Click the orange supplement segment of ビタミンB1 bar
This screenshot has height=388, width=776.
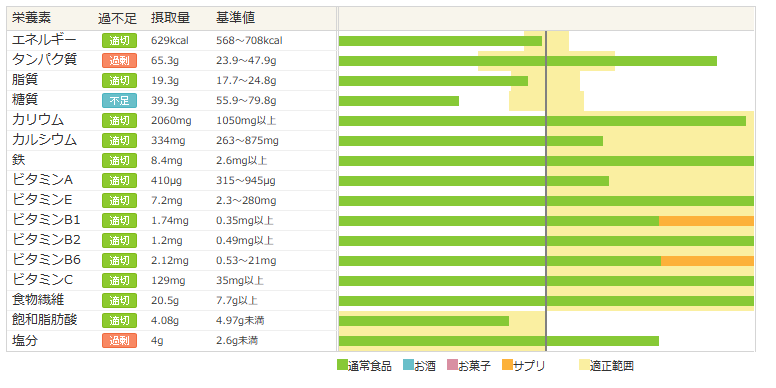coord(706,221)
